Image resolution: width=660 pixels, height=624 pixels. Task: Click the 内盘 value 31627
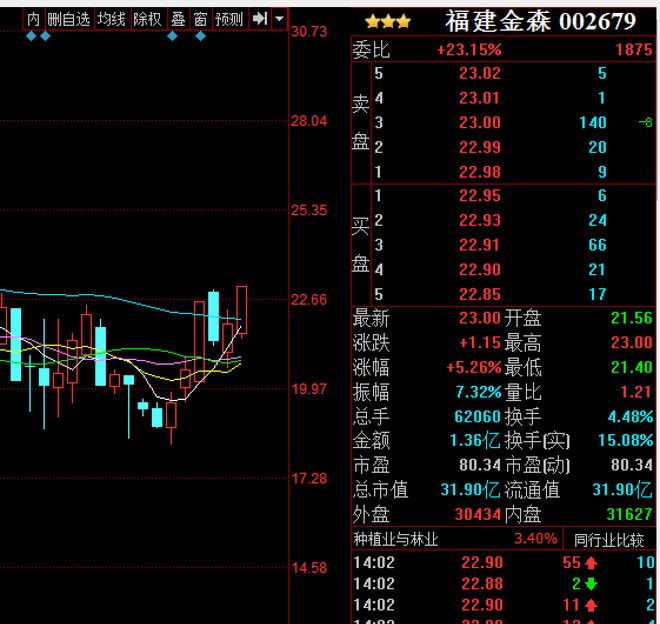(630, 515)
